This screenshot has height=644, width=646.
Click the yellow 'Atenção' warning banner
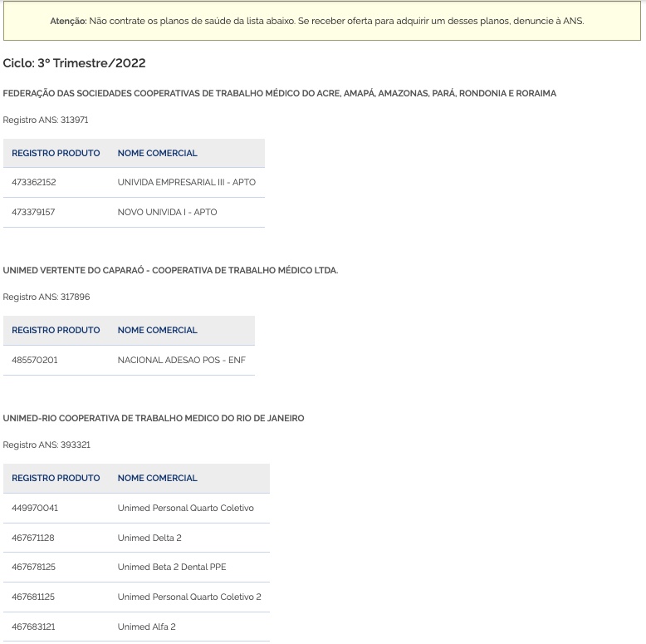(x=322, y=21)
